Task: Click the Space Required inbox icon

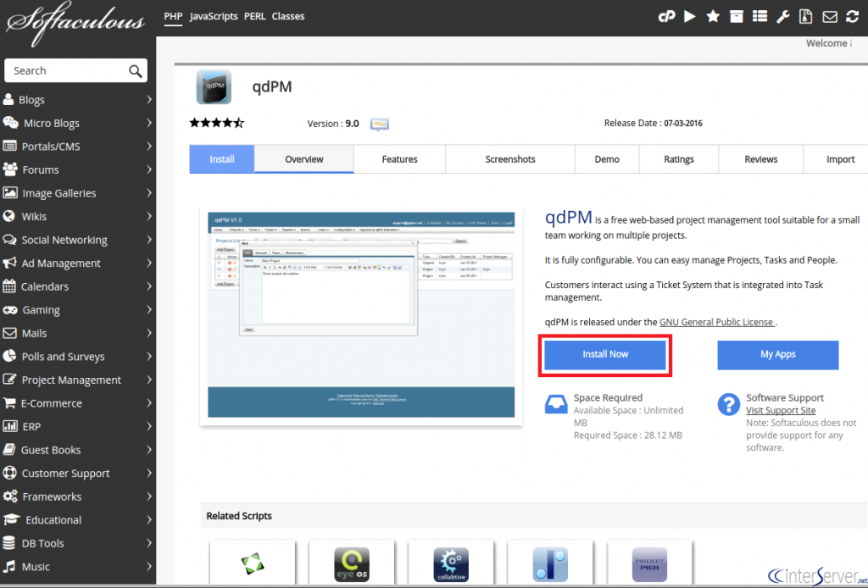Action: 556,404
